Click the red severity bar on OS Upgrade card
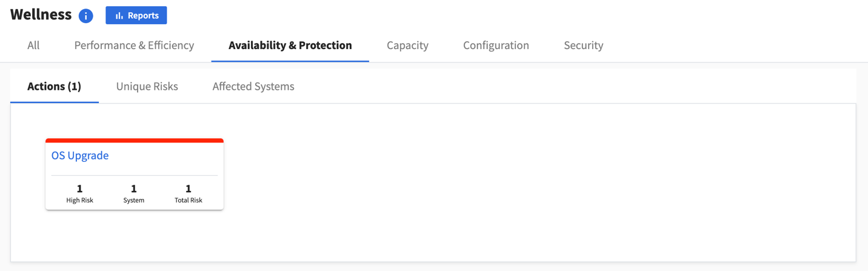Viewport: 868px width, 271px height. [x=135, y=141]
